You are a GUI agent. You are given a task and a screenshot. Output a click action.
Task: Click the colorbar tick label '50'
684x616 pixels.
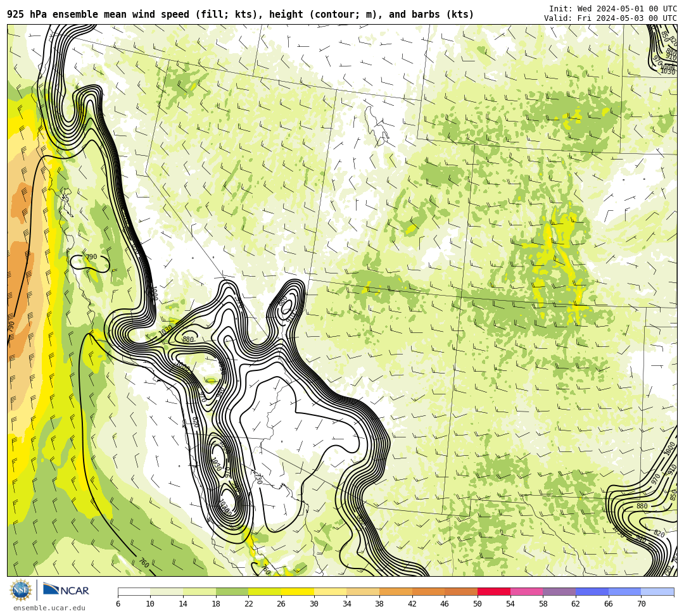tap(478, 604)
